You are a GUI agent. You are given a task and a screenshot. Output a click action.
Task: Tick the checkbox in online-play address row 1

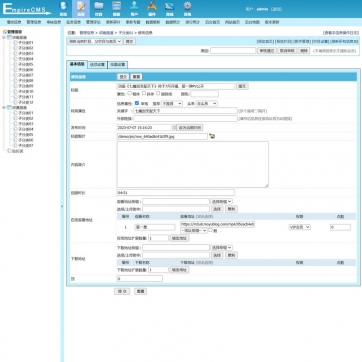[210, 230]
